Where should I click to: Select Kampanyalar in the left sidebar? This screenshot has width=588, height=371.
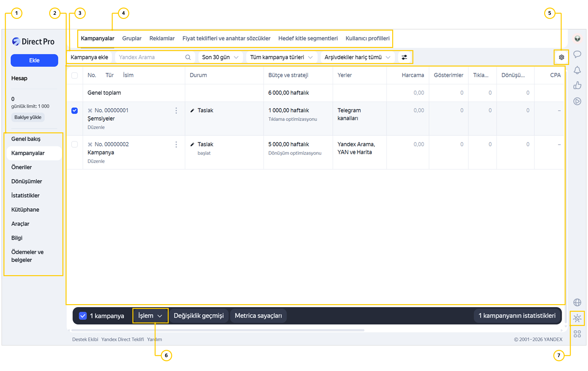pos(34,153)
